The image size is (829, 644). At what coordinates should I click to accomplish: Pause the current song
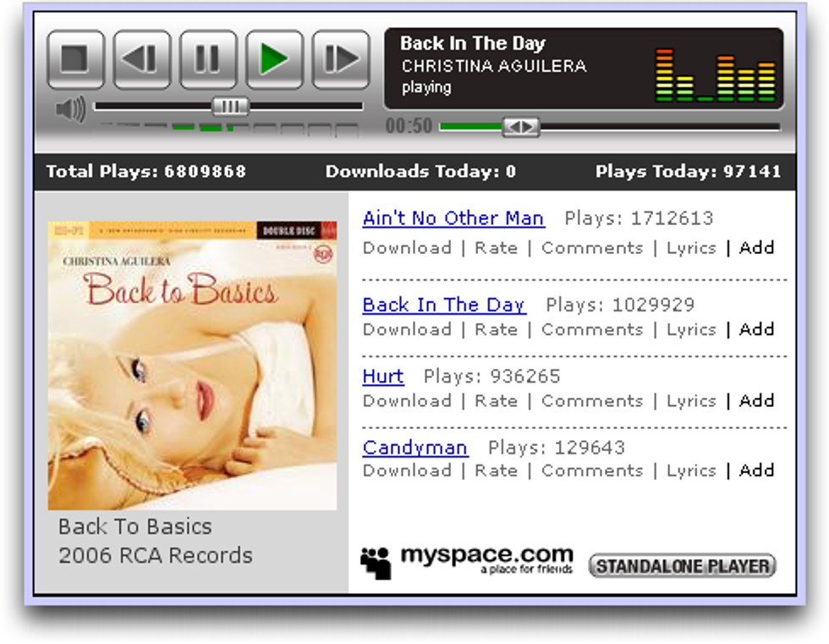(208, 59)
